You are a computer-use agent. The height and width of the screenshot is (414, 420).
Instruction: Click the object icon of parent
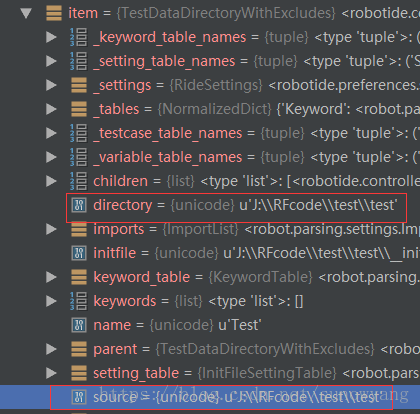(79, 349)
